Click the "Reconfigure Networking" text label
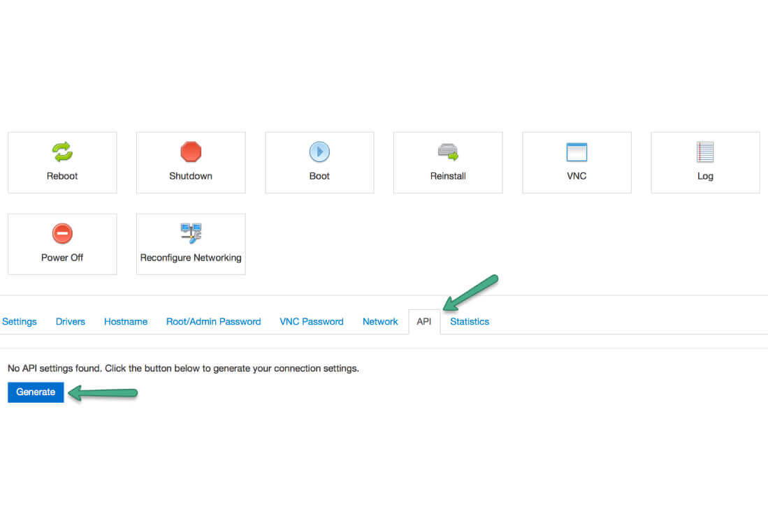This screenshot has width=768, height=532. (191, 258)
